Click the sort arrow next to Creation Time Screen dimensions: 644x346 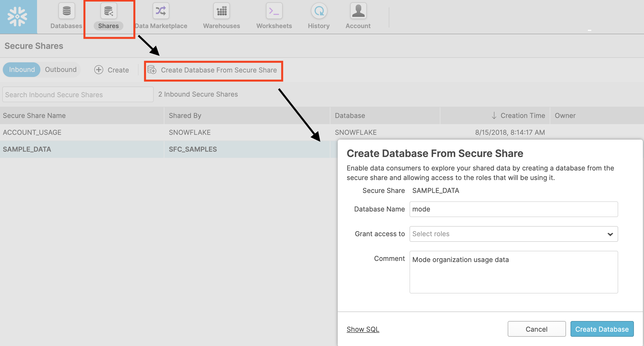pyautogui.click(x=494, y=115)
